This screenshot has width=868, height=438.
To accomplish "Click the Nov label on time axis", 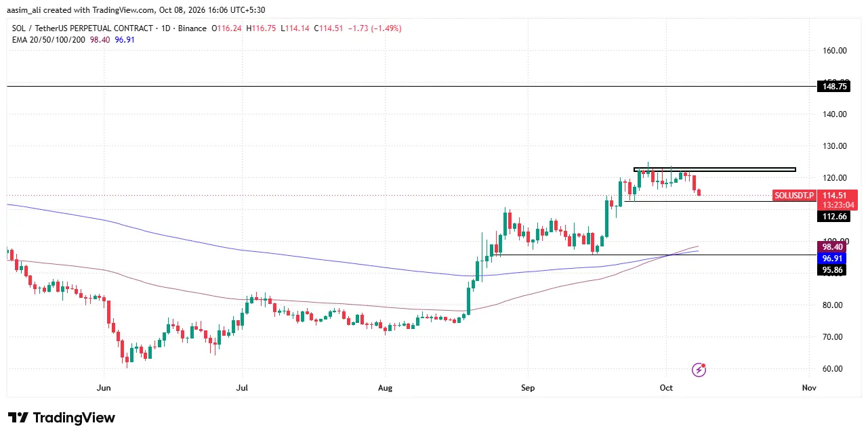I will tap(809, 388).
